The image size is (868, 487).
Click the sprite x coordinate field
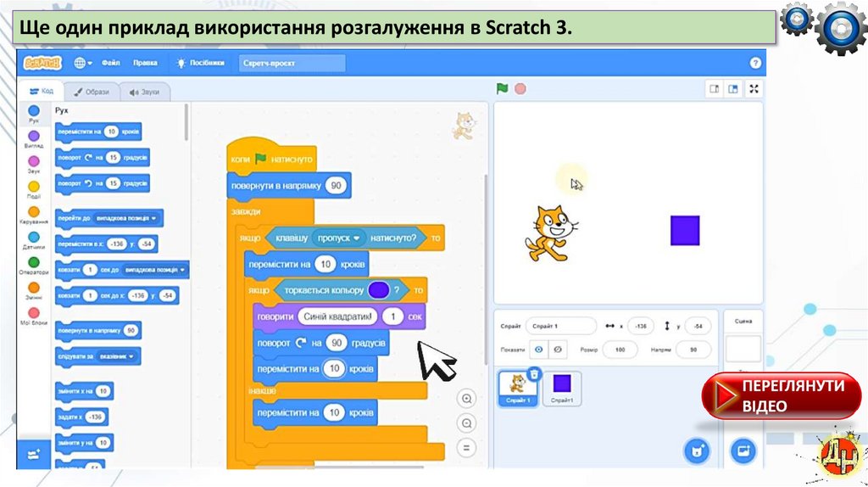click(641, 327)
